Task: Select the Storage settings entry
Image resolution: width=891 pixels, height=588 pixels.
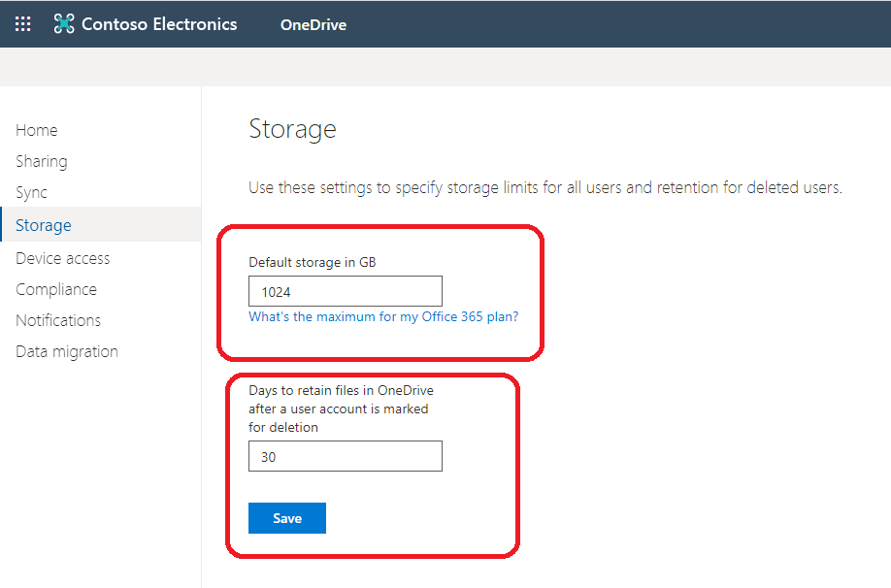Action: click(x=43, y=224)
